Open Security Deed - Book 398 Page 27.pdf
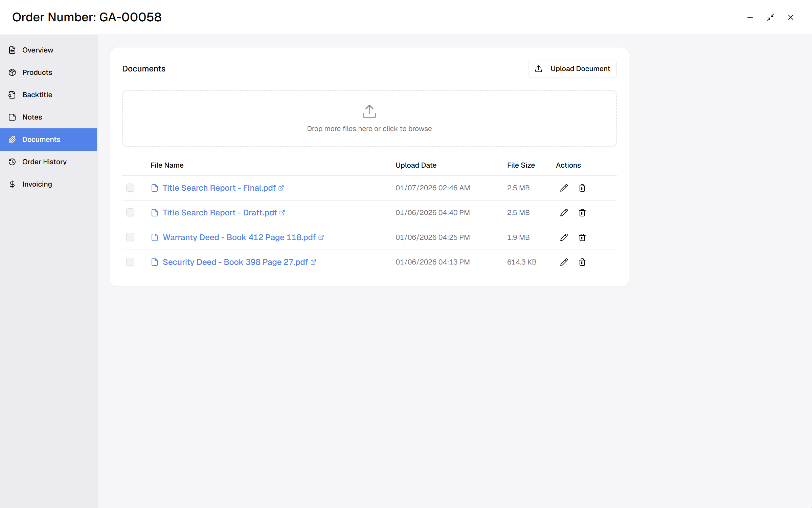This screenshot has width=812, height=508. click(235, 262)
